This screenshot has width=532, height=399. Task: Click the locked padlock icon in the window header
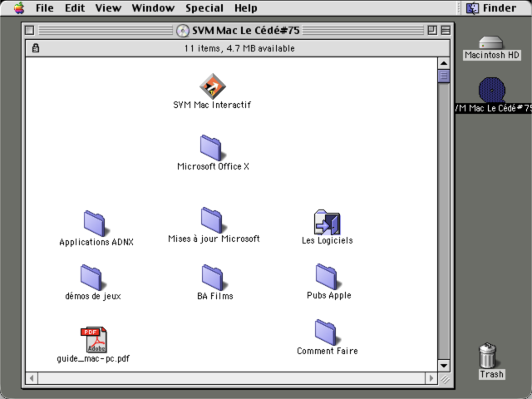coord(36,48)
